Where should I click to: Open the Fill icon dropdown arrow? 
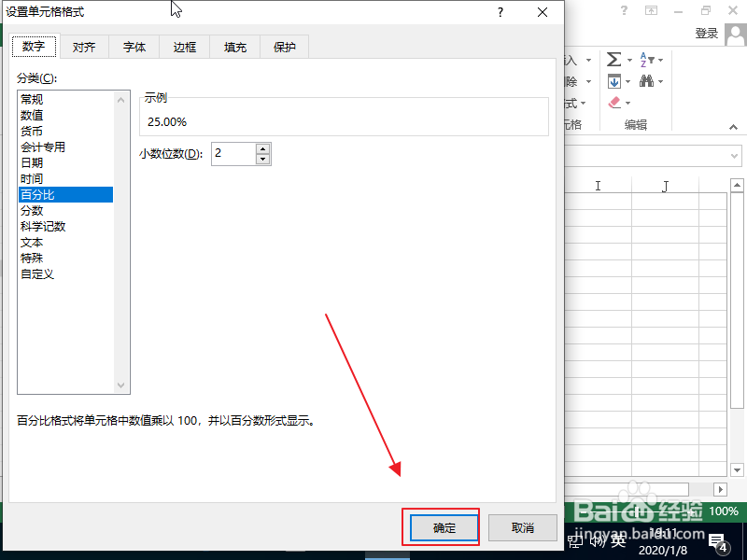coord(627,81)
